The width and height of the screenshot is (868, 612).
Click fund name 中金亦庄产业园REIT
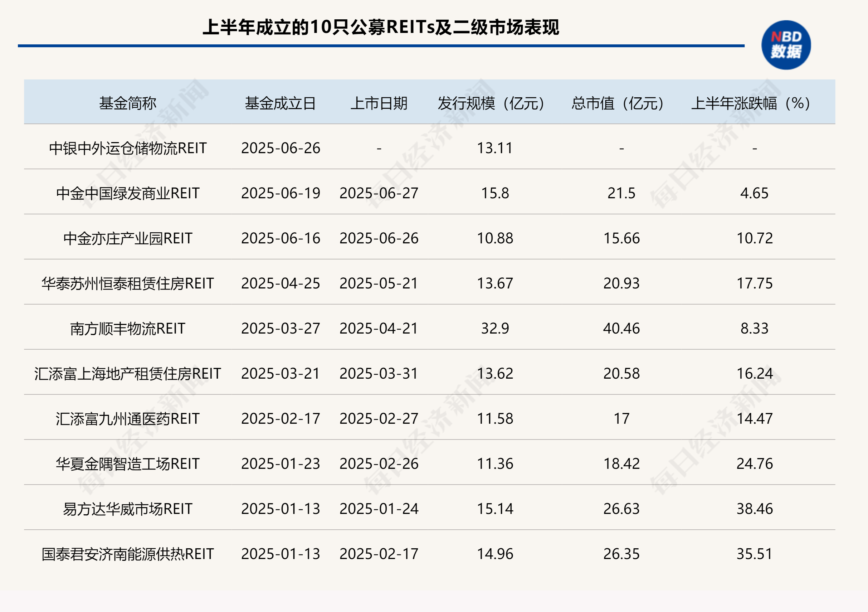128,238
